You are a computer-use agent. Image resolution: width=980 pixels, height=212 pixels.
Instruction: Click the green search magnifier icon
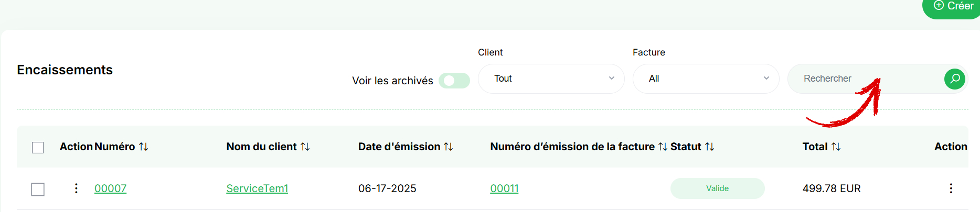pos(955,79)
